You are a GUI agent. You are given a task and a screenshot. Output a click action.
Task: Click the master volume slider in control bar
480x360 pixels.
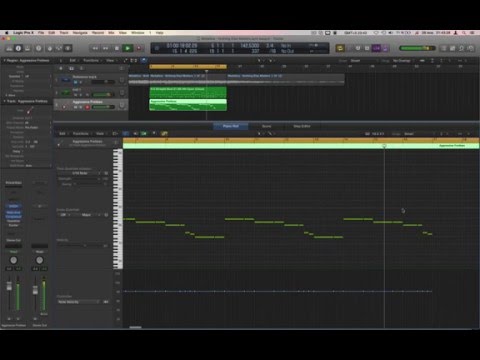417,48
